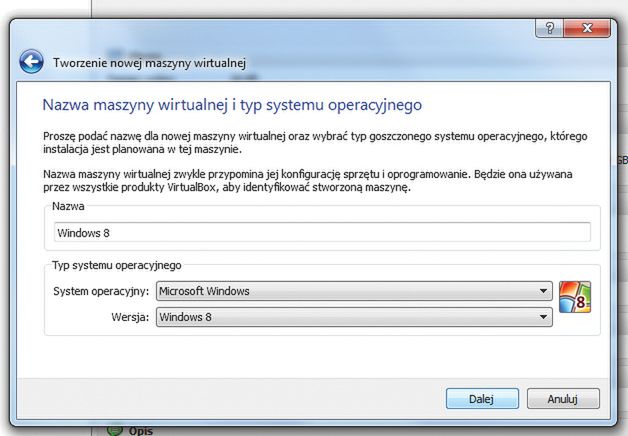Click the 'Opis' item in background window

pyautogui.click(x=141, y=431)
